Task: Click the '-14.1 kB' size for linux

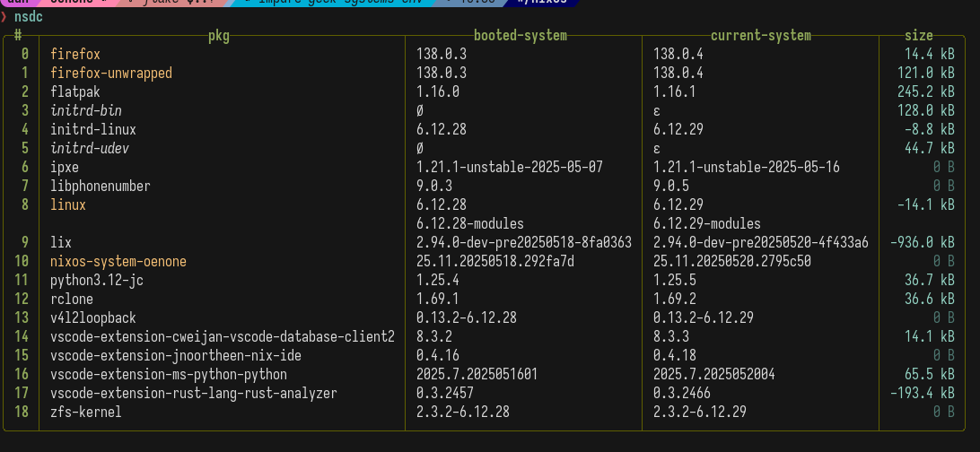Action: tap(925, 204)
